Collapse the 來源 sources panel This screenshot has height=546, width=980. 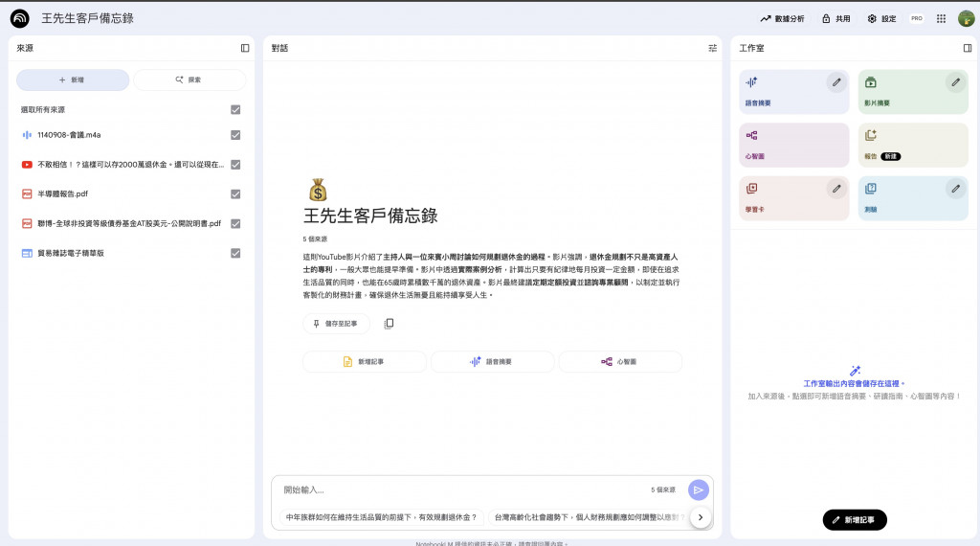pos(245,48)
